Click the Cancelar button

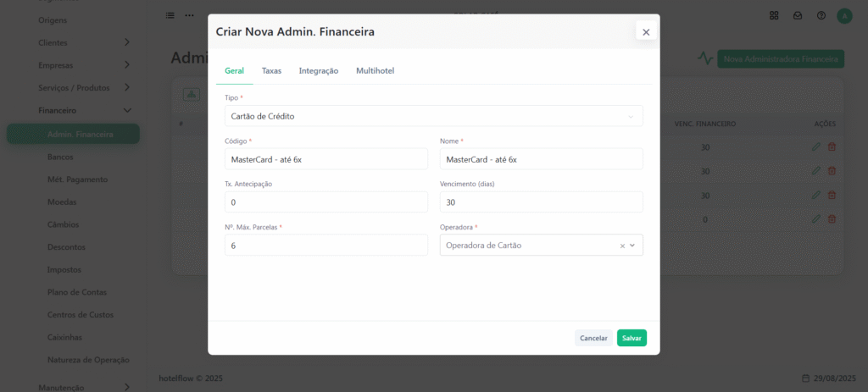click(593, 338)
